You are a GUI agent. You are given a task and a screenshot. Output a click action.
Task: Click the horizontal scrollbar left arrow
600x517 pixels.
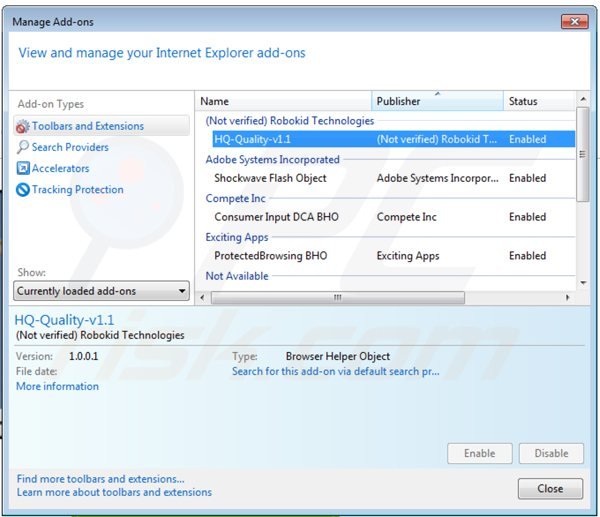(x=202, y=297)
